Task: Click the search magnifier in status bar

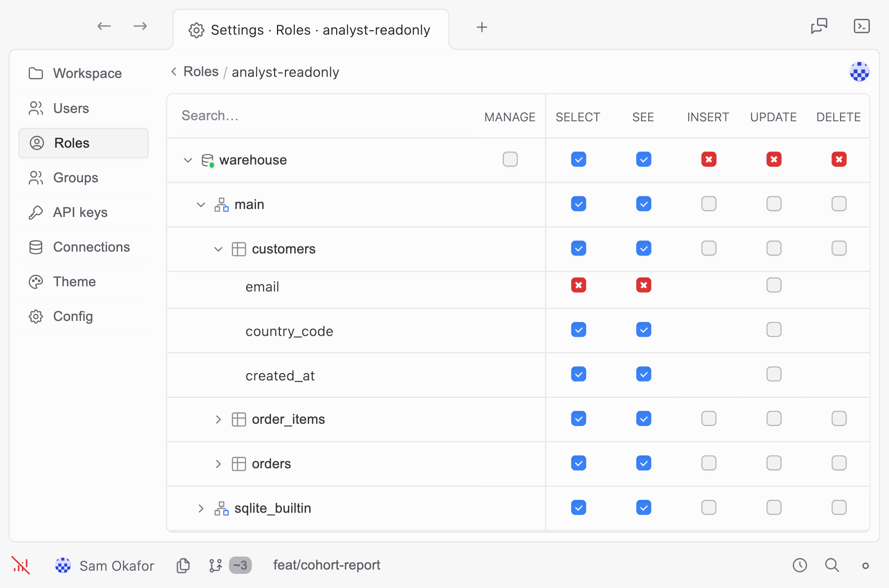Action: (832, 565)
